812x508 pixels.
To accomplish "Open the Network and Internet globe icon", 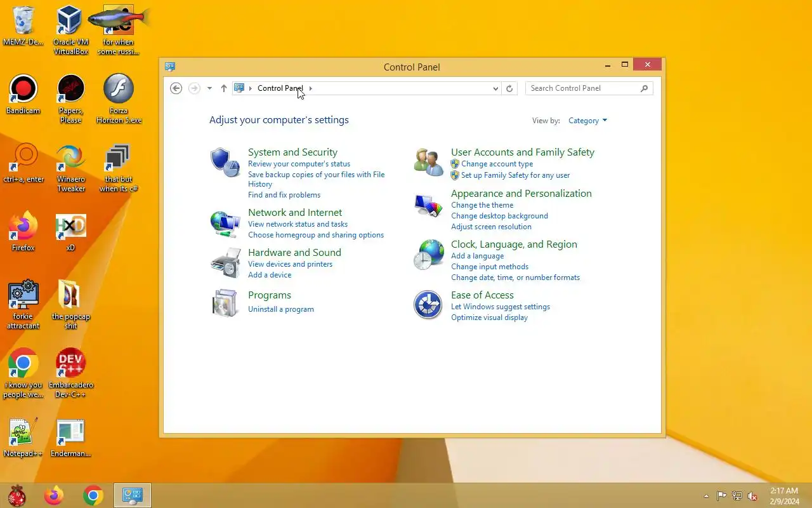I will point(225,223).
